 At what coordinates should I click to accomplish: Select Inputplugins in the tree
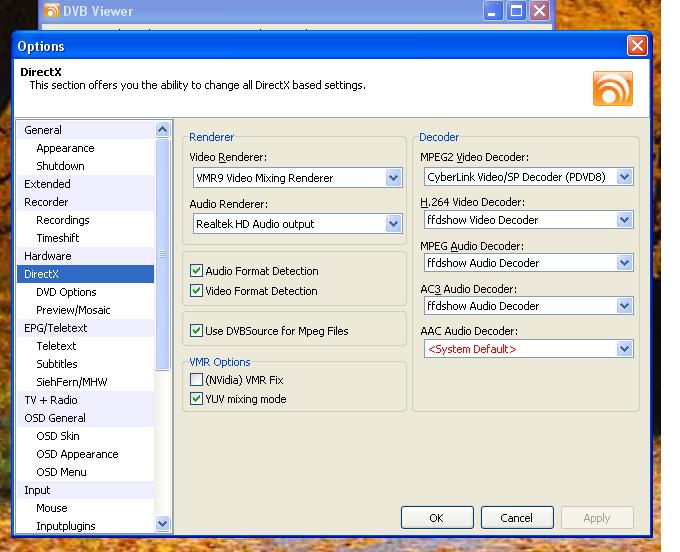point(85,526)
